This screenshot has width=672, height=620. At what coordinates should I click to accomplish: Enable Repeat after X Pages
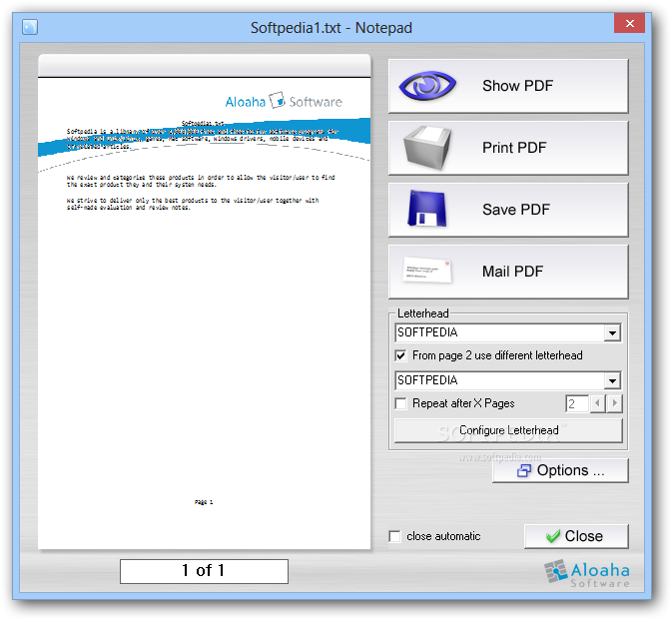click(400, 403)
